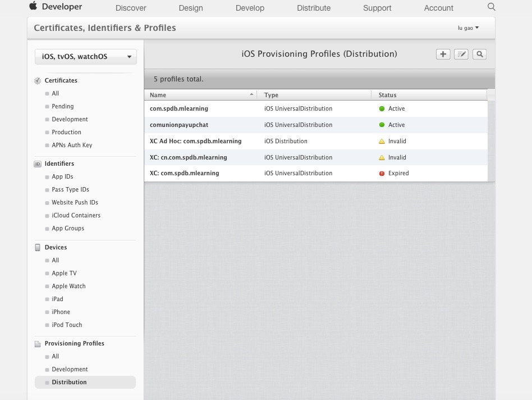Click the edit profiles pencil button
Screen dimensions: 532x400
point(461,54)
